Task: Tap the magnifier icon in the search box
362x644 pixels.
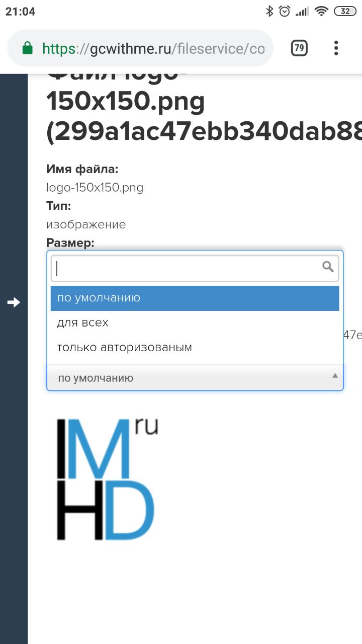Action: [x=328, y=267]
